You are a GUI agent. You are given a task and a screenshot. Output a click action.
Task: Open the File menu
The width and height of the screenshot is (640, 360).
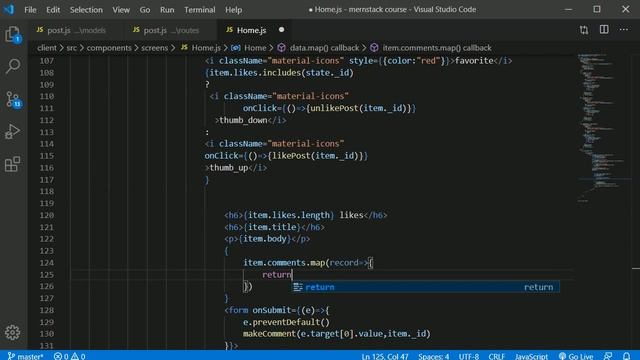[x=30, y=9]
